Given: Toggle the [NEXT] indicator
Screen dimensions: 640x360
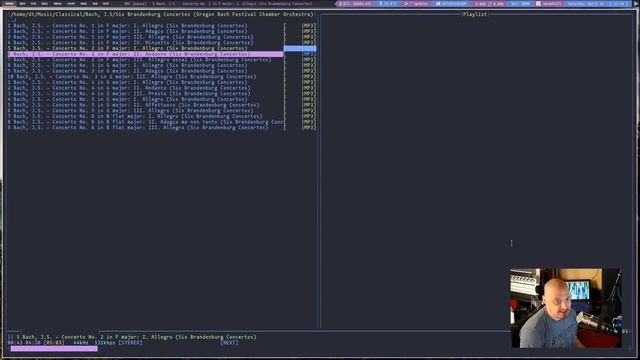Looking at the screenshot, I should pyautogui.click(x=229, y=343).
